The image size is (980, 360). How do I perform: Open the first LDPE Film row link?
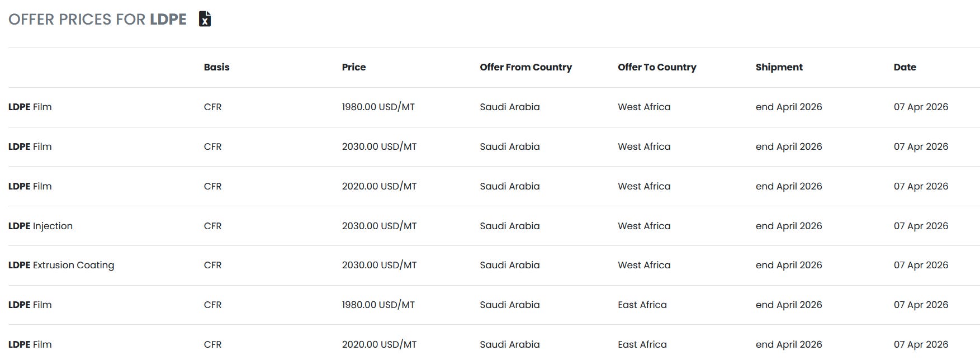click(30, 107)
